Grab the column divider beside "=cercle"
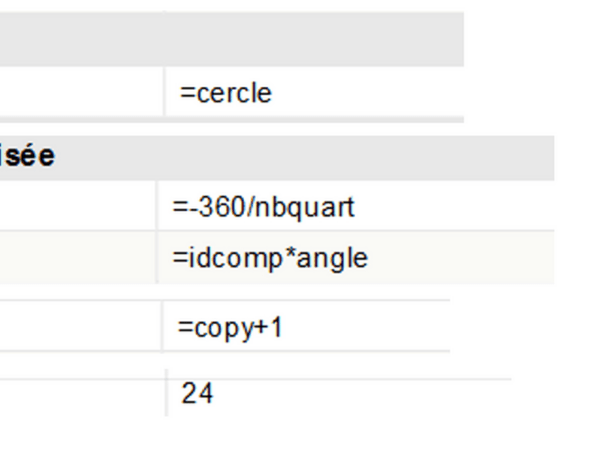Viewport: 600px width, 450px height. pos(164,93)
